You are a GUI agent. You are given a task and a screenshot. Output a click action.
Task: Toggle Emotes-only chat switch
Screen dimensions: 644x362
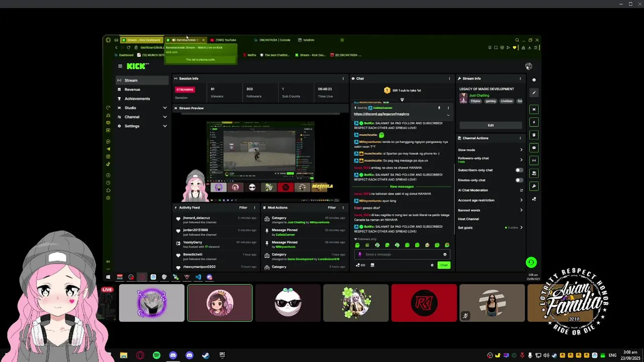(x=519, y=180)
